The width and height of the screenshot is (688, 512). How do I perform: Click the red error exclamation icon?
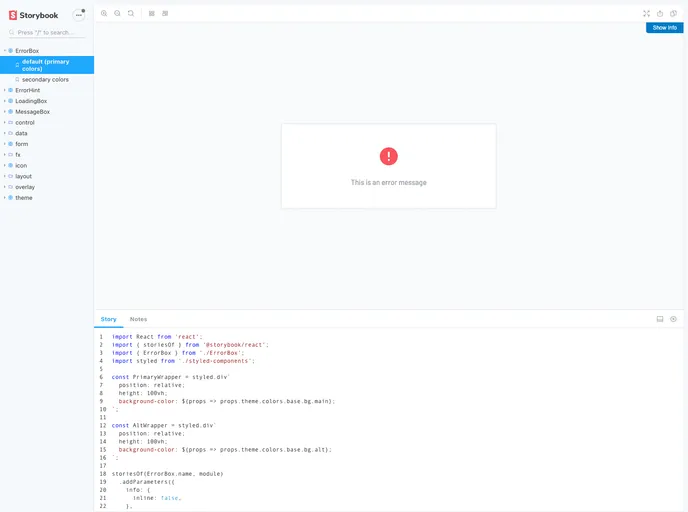tap(388, 156)
